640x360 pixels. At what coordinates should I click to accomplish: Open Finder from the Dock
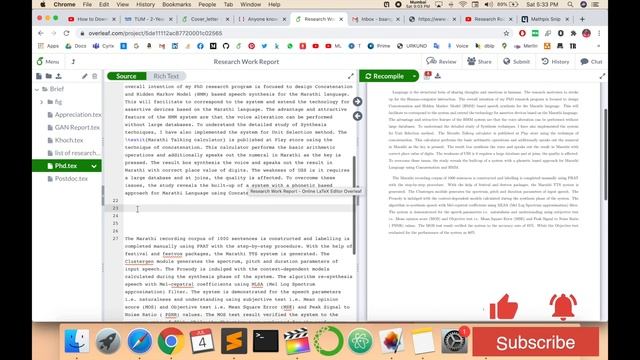[x=76, y=341]
